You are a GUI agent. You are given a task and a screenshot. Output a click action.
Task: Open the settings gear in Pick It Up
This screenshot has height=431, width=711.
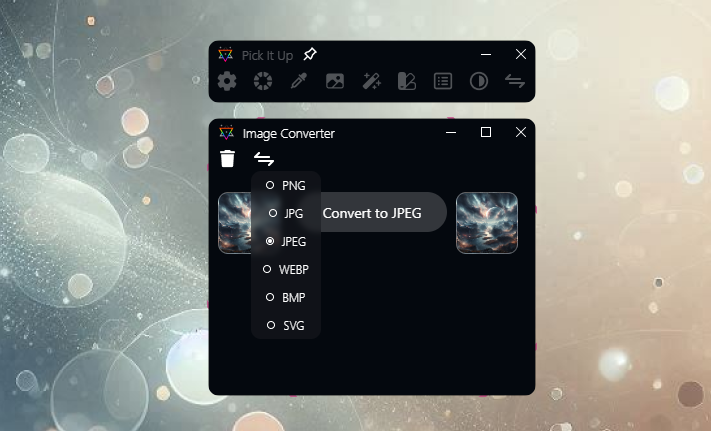[227, 82]
